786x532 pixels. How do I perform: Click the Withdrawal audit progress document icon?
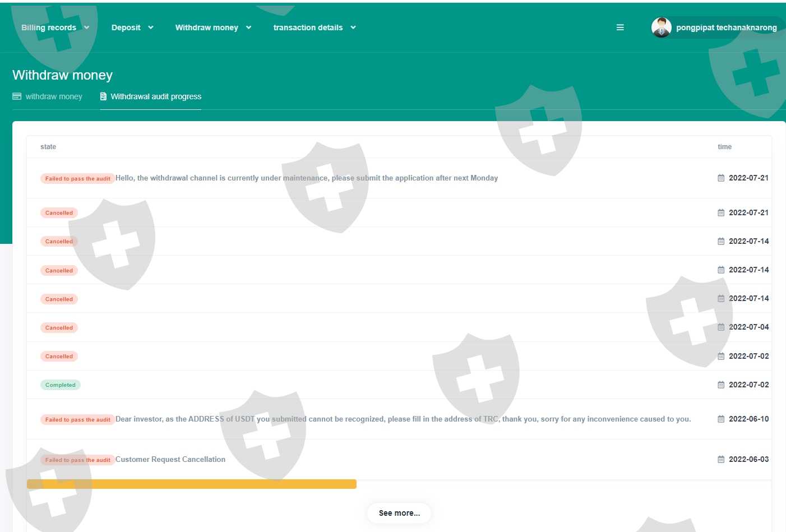pos(103,96)
